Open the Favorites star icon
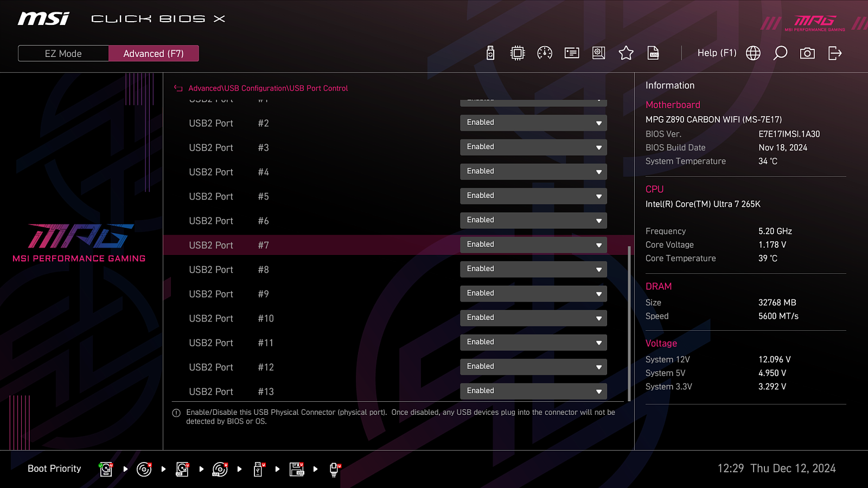Viewport: 868px width, 488px height. point(626,53)
